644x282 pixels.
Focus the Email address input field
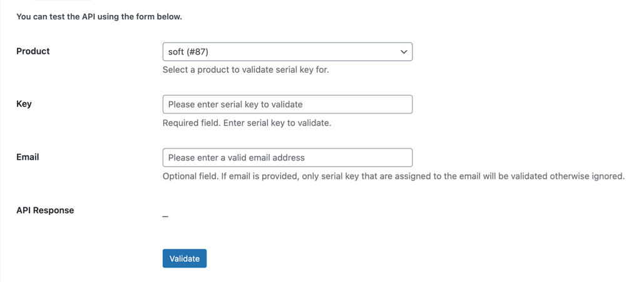(x=287, y=157)
